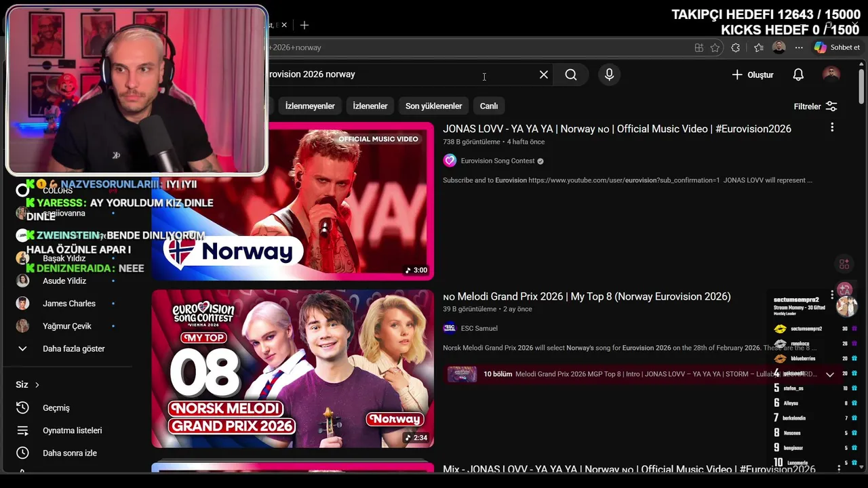Image resolution: width=868 pixels, height=488 pixels.
Task: Play the Norsk Melodi Grand Prix thumbnail
Action: (x=292, y=369)
